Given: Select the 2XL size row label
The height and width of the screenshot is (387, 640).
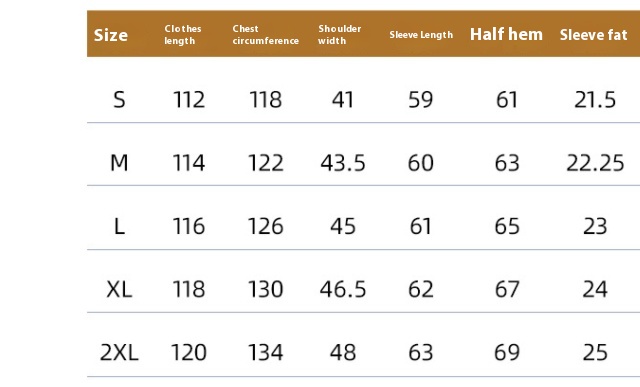Looking at the screenshot, I should [119, 352].
